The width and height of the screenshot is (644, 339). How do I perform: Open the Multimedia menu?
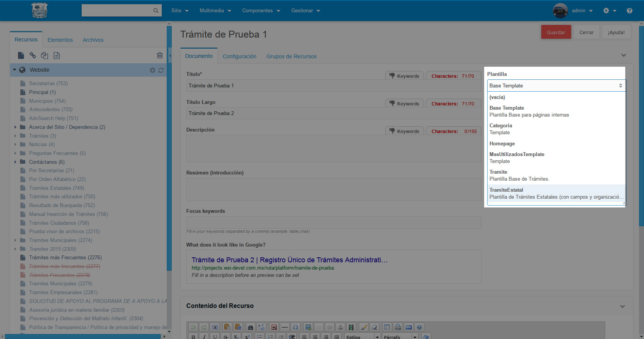click(x=215, y=11)
